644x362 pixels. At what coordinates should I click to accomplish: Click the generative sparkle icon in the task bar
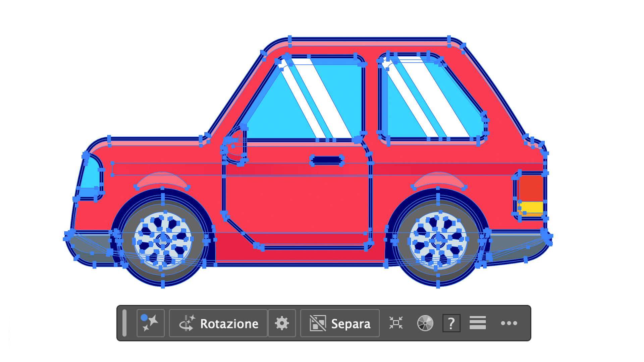coord(150,323)
